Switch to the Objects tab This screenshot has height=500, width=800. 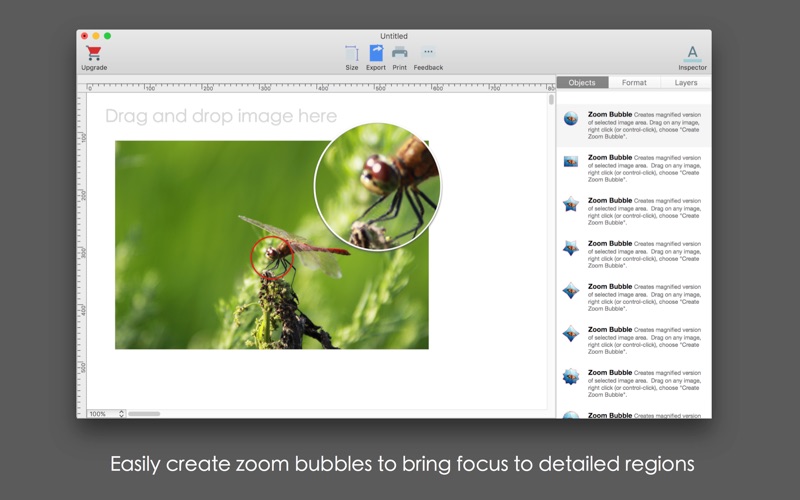pyautogui.click(x=582, y=82)
